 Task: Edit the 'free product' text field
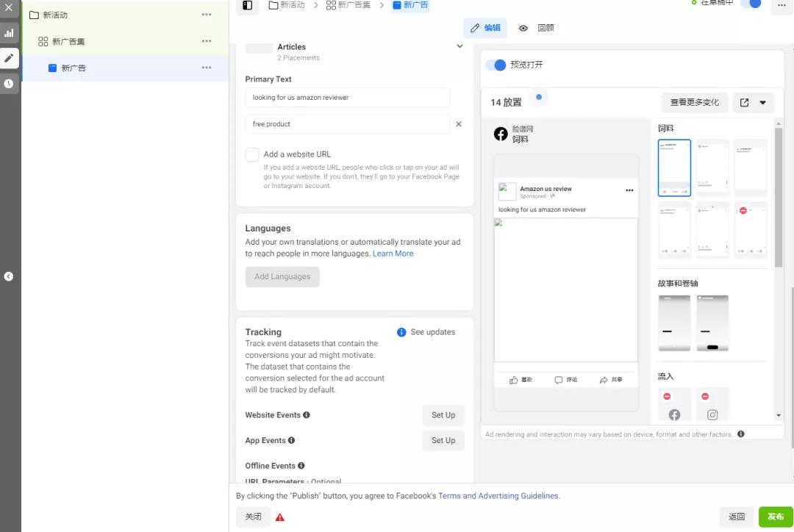347,124
